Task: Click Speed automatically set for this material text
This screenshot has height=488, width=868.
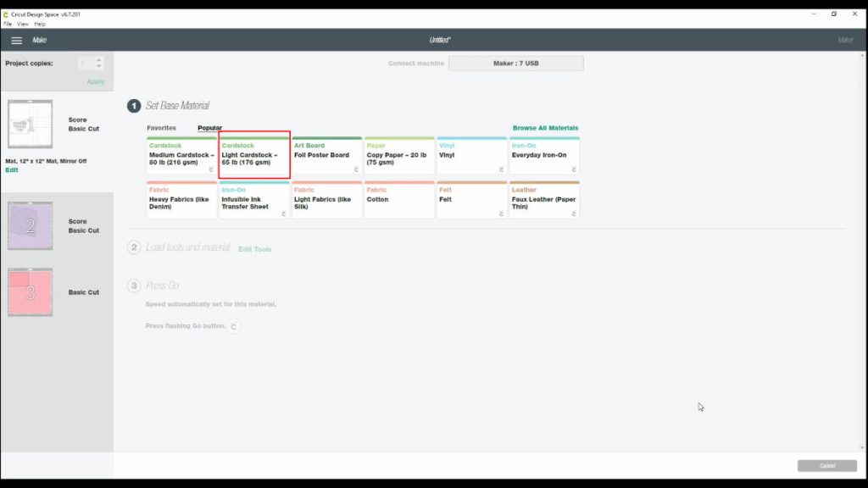Action: 211,304
